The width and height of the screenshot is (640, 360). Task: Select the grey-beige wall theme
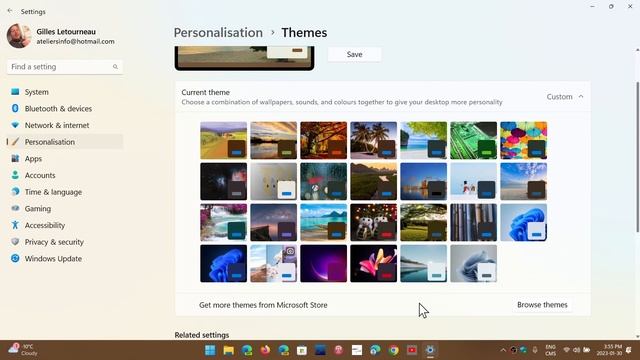click(273, 182)
